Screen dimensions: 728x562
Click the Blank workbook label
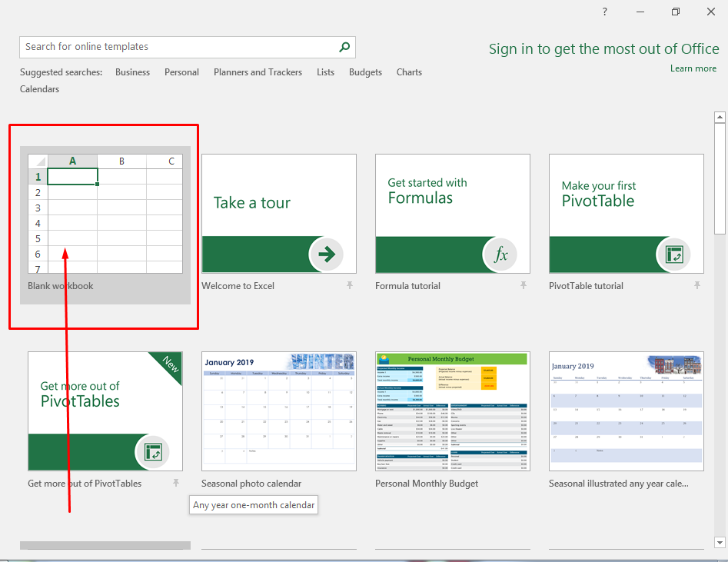coord(61,286)
